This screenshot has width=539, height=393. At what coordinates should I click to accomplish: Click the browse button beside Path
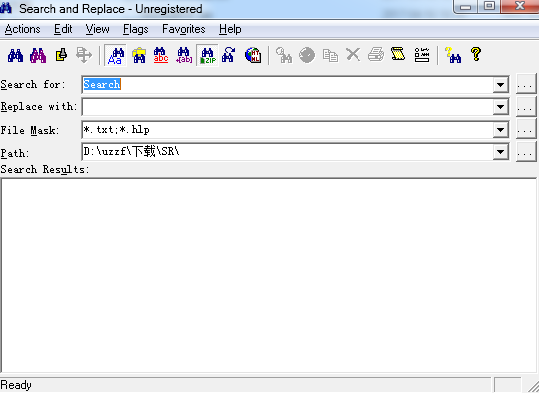point(526,152)
